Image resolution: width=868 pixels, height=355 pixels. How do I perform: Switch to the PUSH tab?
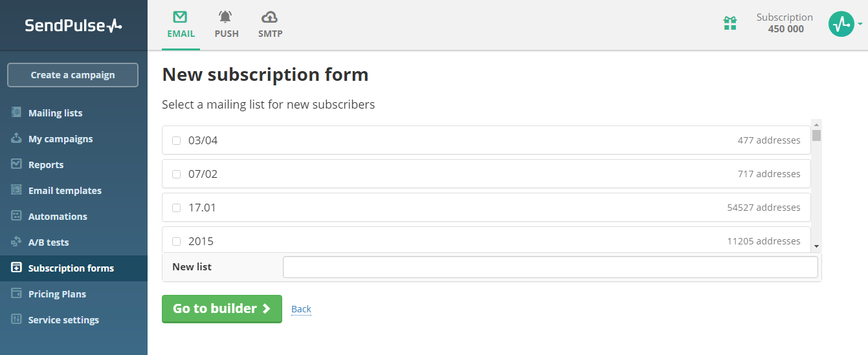[227, 25]
